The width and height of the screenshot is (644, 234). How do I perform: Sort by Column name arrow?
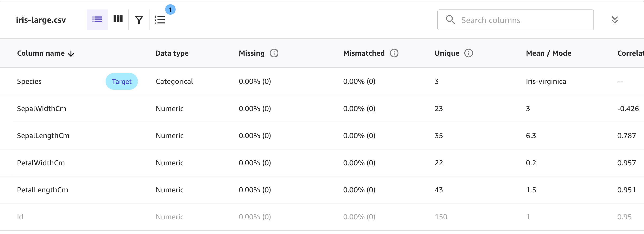tap(71, 54)
